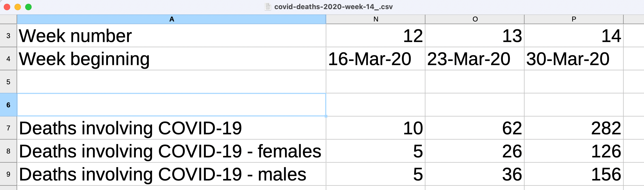Select row 9 header
The width and height of the screenshot is (644, 190).
8,174
